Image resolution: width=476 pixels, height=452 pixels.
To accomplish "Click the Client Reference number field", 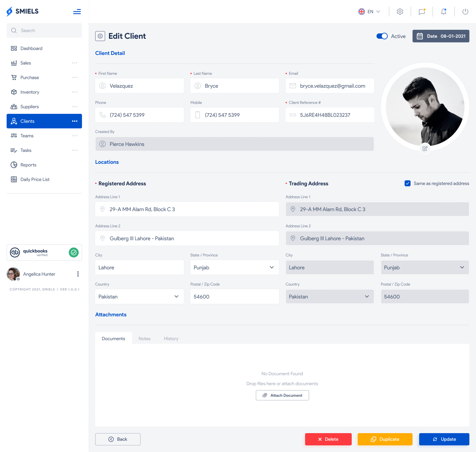I will [330, 115].
